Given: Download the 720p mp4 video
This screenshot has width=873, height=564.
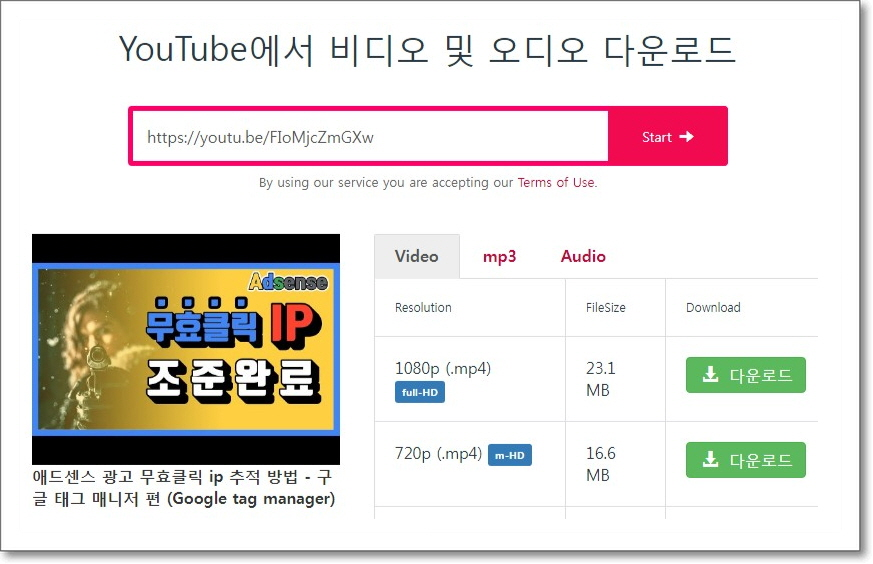Looking at the screenshot, I should point(746,460).
